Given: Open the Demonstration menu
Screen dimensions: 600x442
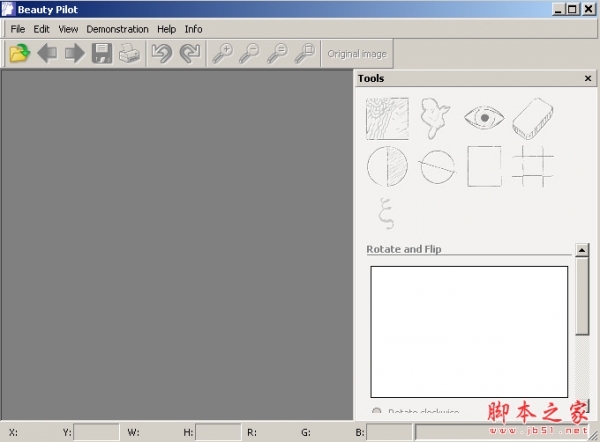Looking at the screenshot, I should 117,29.
